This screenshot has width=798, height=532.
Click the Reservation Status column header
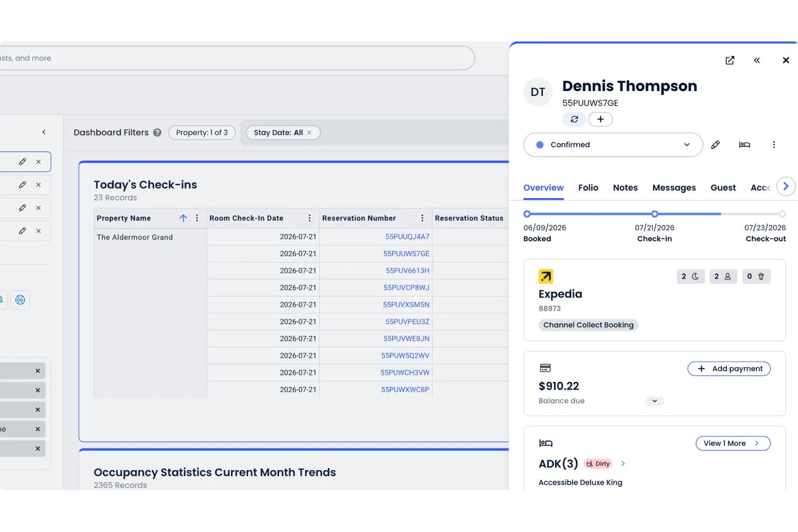click(x=469, y=218)
